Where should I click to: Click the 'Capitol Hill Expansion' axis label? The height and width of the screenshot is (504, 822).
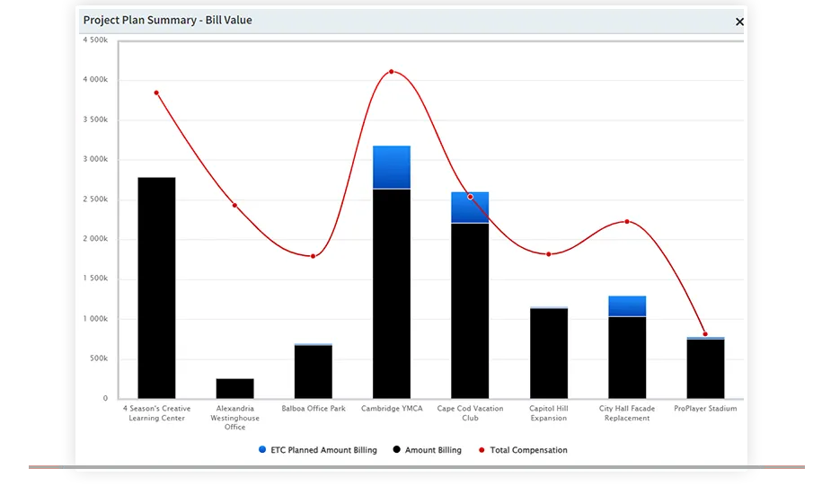coord(548,413)
